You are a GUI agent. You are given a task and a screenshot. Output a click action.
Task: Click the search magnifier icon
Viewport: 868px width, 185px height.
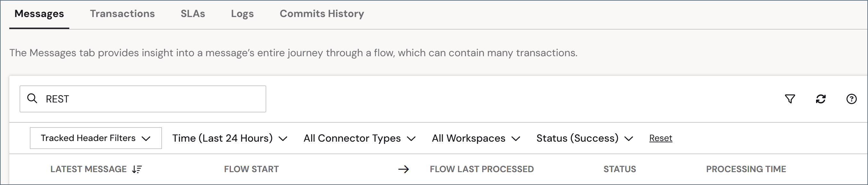32,98
